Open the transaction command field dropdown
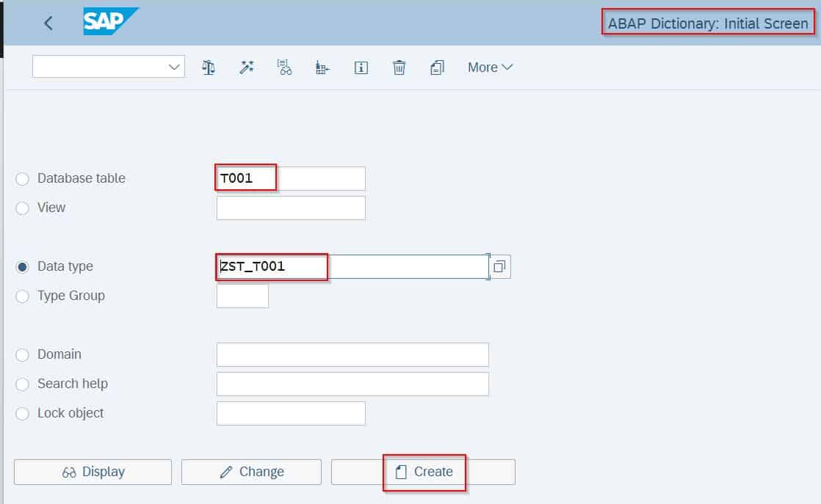 [176, 66]
